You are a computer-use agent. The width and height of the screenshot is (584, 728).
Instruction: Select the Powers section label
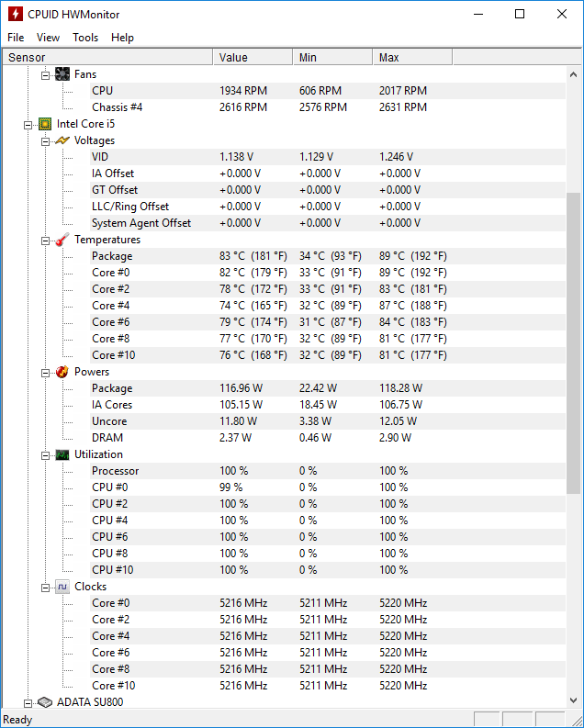coord(92,372)
